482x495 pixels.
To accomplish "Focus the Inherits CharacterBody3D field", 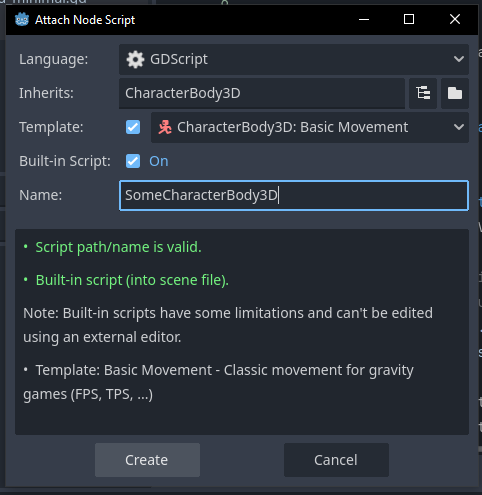I will point(262,93).
